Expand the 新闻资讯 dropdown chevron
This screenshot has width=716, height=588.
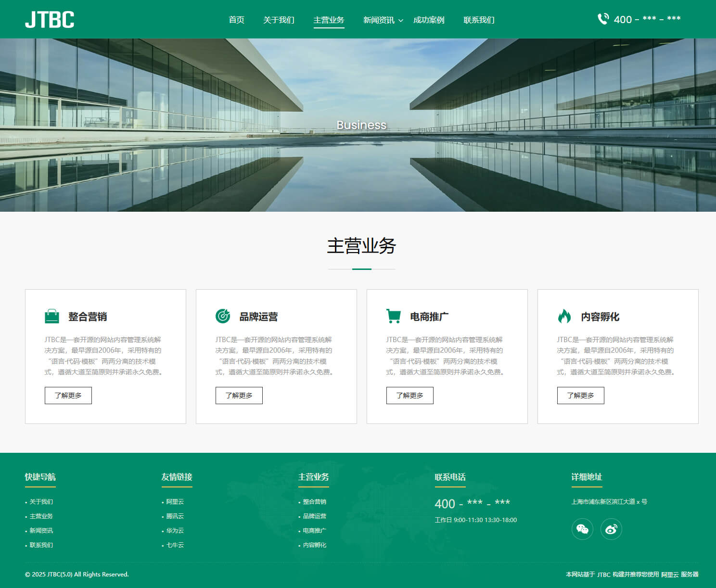coord(401,21)
